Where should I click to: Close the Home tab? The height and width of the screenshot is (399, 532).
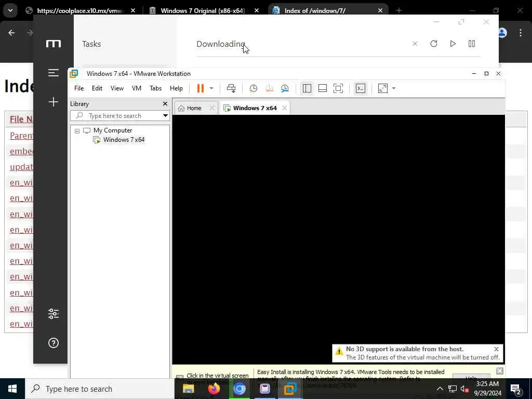[x=212, y=108]
